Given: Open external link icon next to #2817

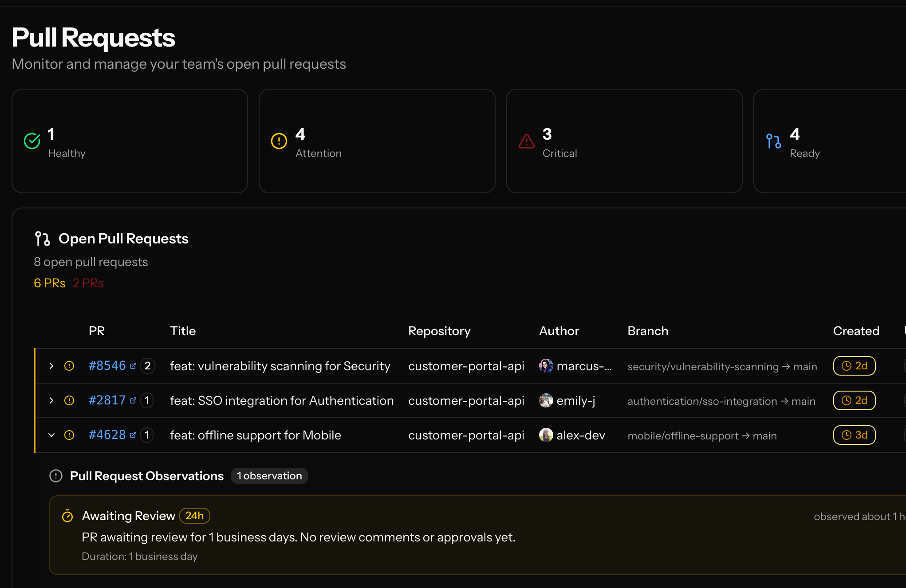Looking at the screenshot, I should tap(133, 400).
